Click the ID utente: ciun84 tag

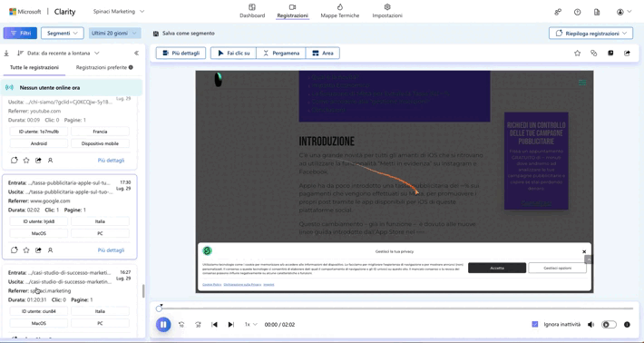39,311
